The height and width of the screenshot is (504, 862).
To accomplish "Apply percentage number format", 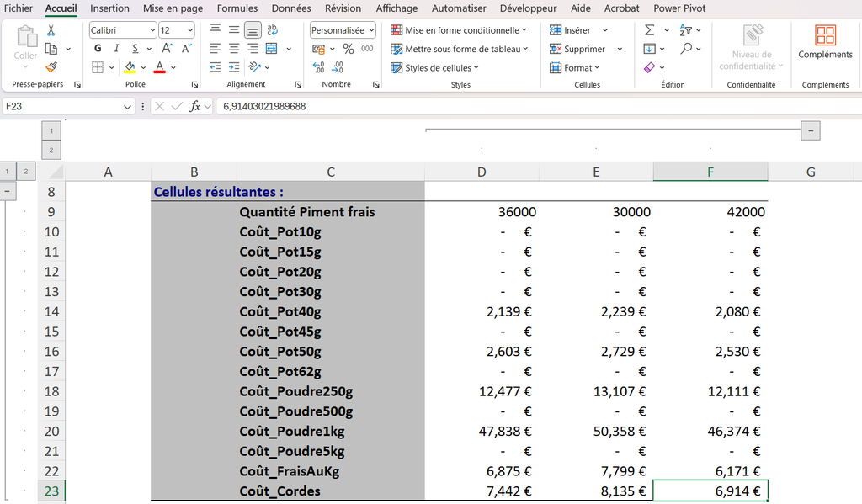I will coord(348,49).
